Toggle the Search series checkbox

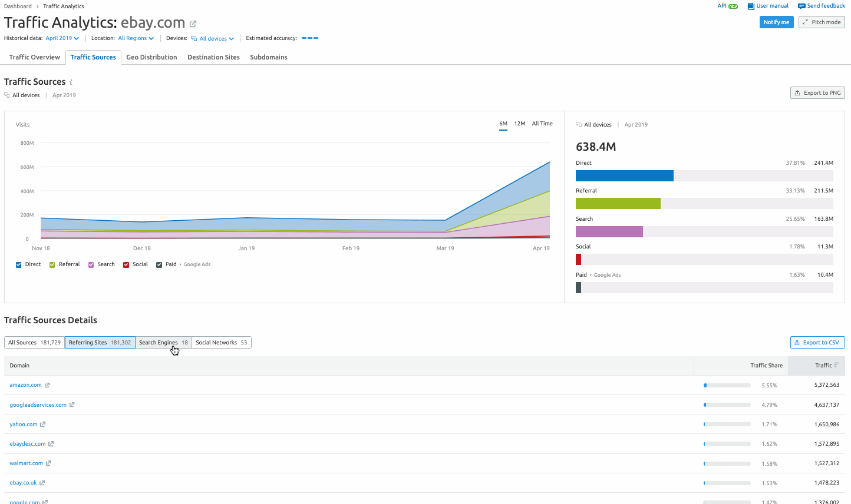(91, 265)
